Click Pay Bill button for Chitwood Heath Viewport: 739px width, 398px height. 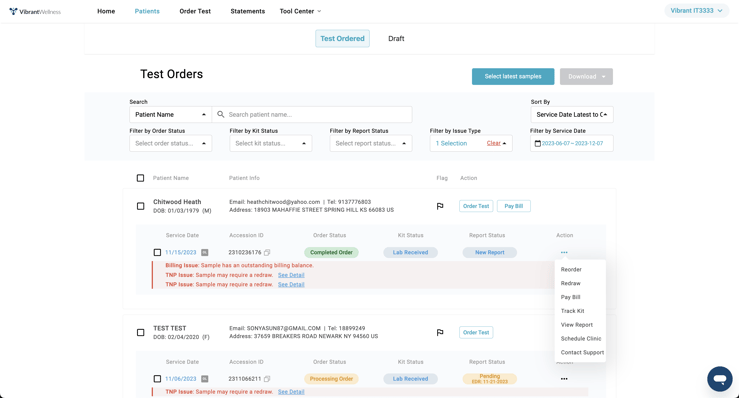pos(514,206)
